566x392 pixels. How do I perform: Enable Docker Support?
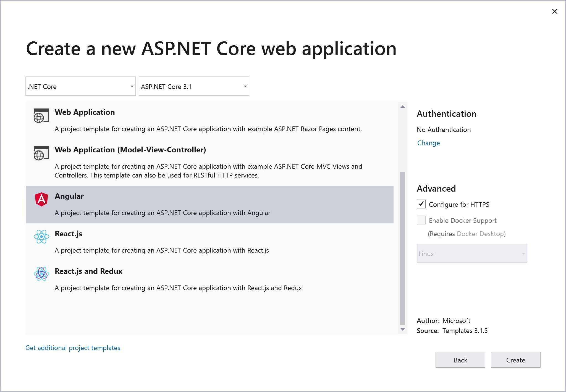click(x=421, y=220)
